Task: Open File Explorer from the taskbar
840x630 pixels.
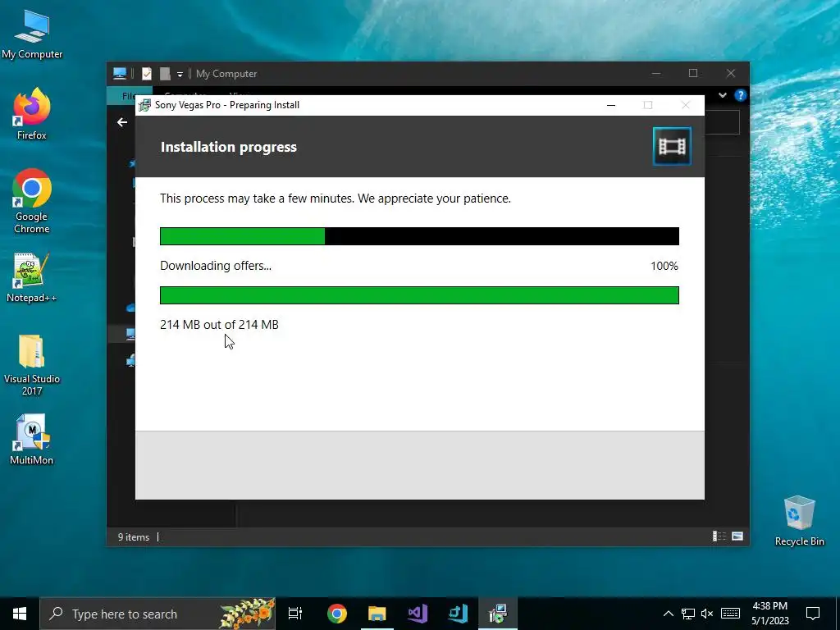Action: coord(377,614)
